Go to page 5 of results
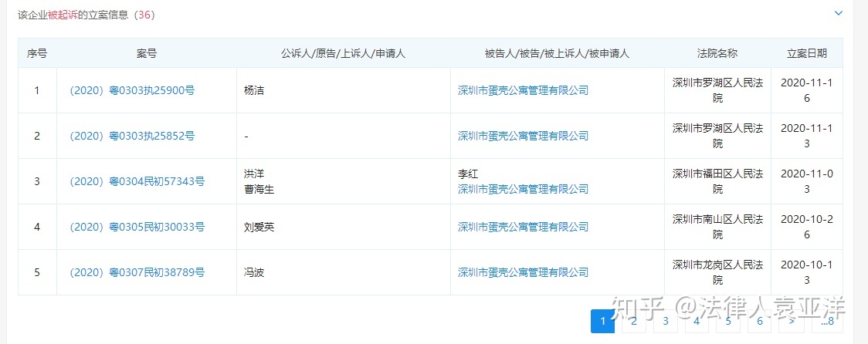 click(x=728, y=322)
